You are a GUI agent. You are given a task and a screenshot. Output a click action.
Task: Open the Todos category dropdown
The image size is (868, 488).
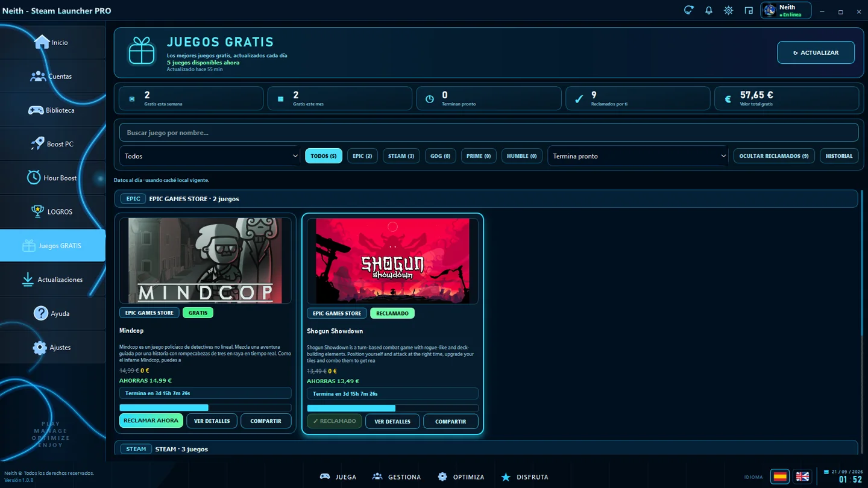point(210,156)
